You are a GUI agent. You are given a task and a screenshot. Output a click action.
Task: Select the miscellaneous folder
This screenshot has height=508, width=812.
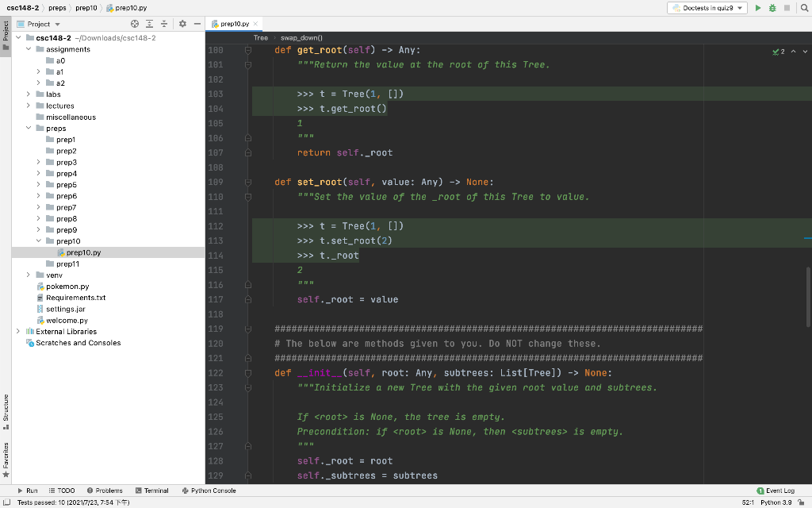pos(67,117)
